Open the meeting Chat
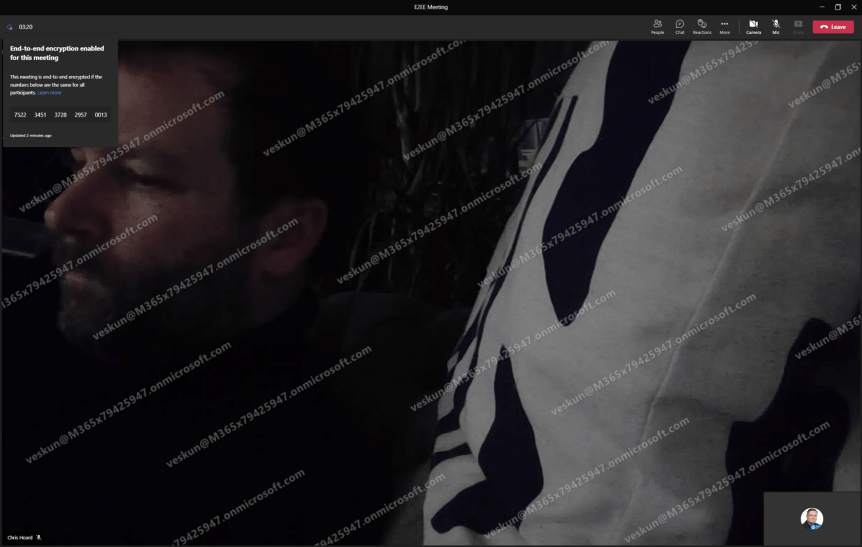Image resolution: width=862 pixels, height=547 pixels. point(680,26)
